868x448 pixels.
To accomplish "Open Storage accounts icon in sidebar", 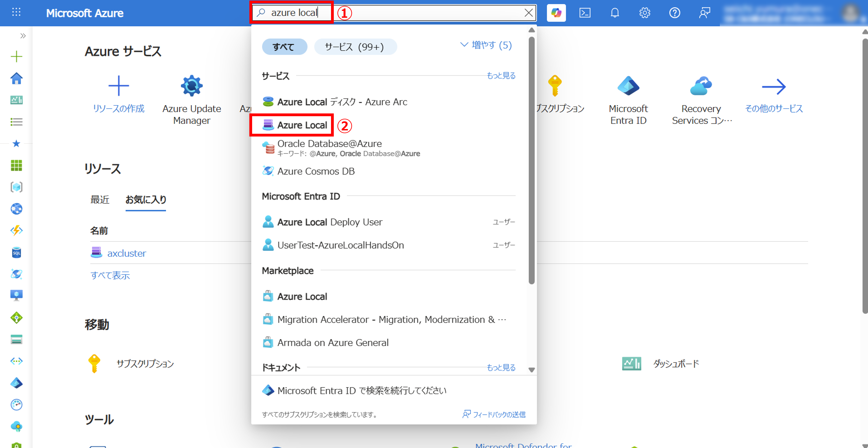I will (x=16, y=339).
